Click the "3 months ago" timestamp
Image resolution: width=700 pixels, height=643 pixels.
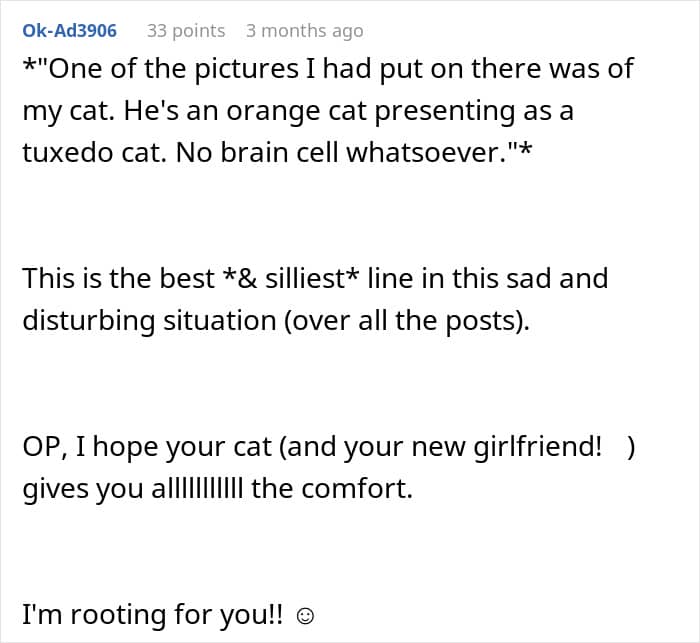(x=304, y=30)
